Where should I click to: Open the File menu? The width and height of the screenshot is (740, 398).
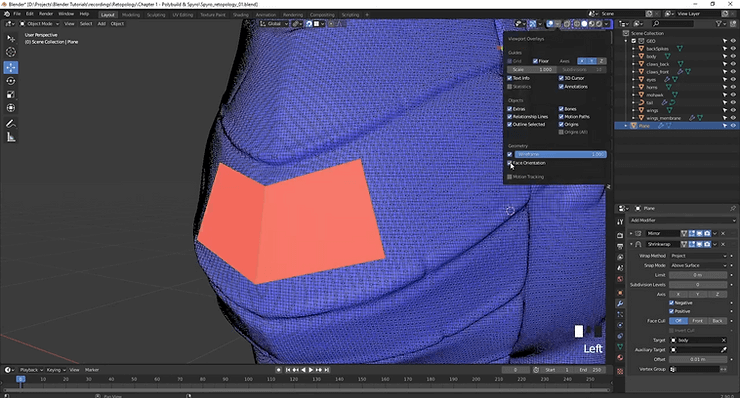click(17, 14)
